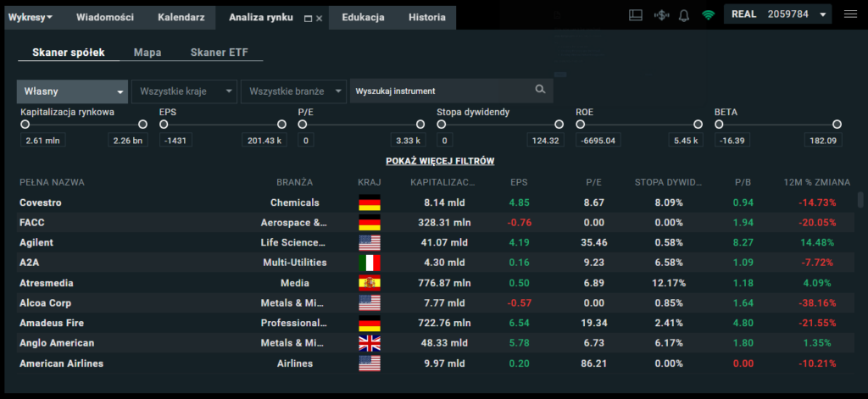868x399 pixels.
Task: Select the Anglo American row
Action: [57, 343]
